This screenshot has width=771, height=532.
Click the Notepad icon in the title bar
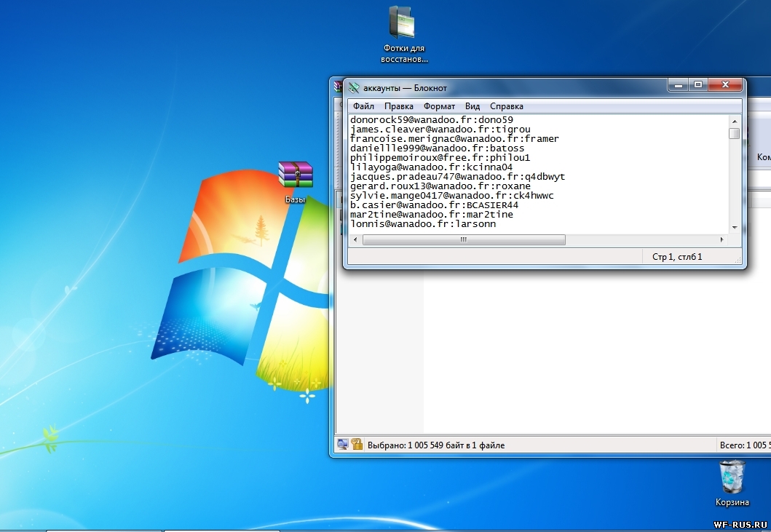354,88
